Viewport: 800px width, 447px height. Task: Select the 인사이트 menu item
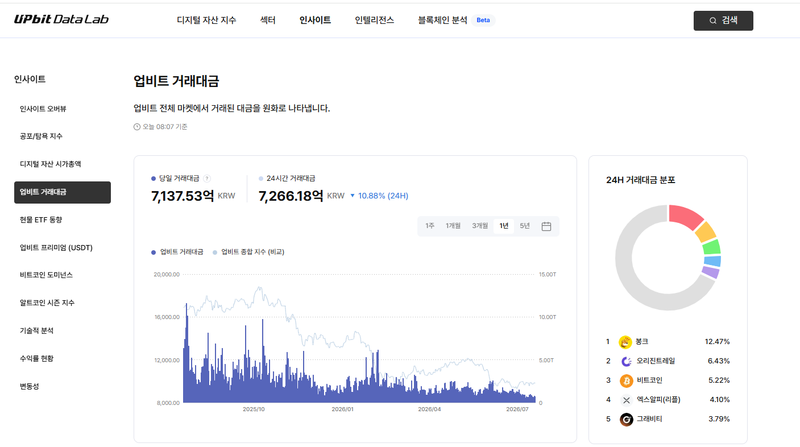(315, 20)
